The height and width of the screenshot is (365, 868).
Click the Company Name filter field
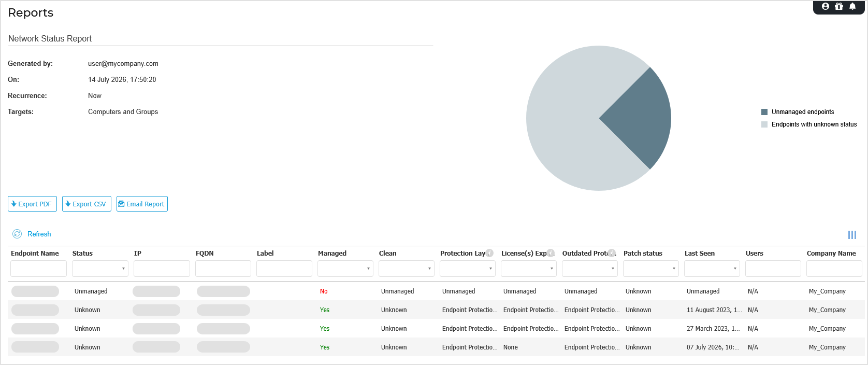pyautogui.click(x=834, y=269)
